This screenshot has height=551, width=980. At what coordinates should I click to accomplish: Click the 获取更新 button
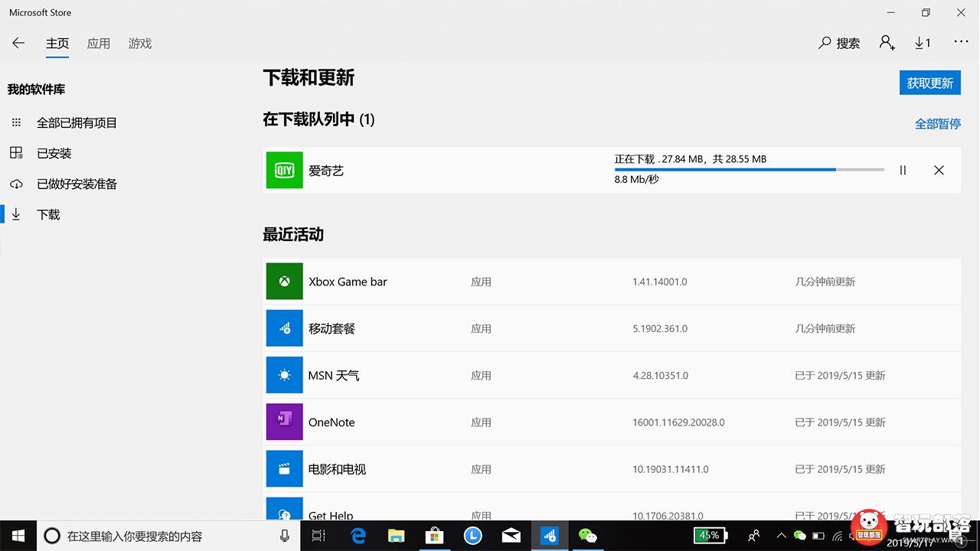(930, 83)
